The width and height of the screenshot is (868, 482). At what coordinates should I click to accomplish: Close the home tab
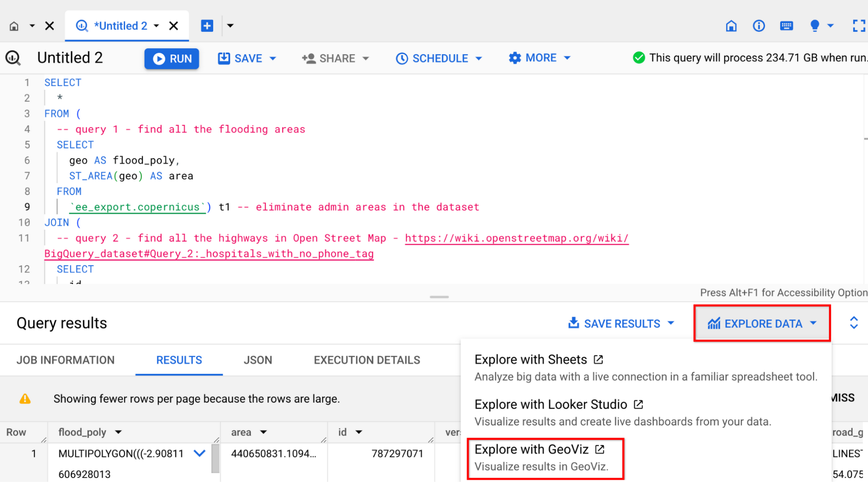pyautogui.click(x=49, y=26)
